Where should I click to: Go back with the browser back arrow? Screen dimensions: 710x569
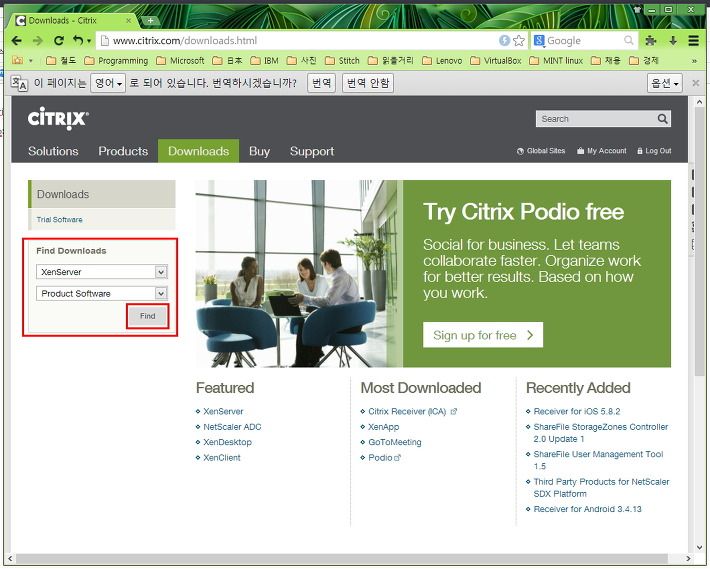tap(17, 41)
